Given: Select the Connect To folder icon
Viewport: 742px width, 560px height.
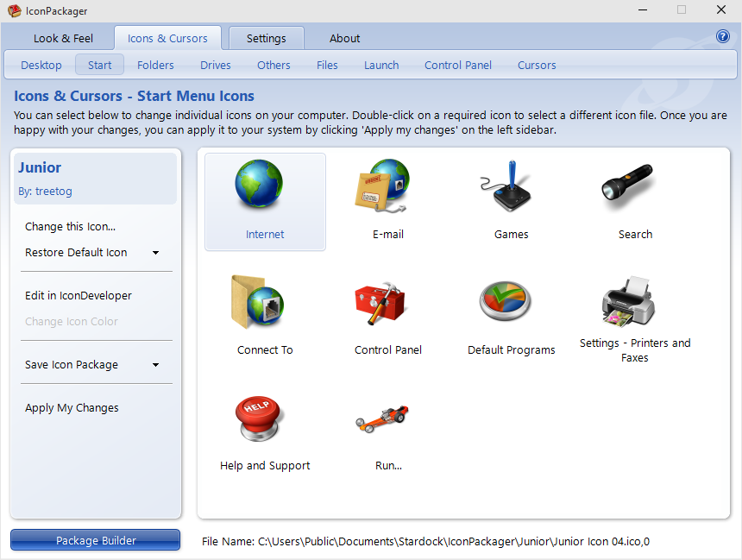Looking at the screenshot, I should [257, 302].
